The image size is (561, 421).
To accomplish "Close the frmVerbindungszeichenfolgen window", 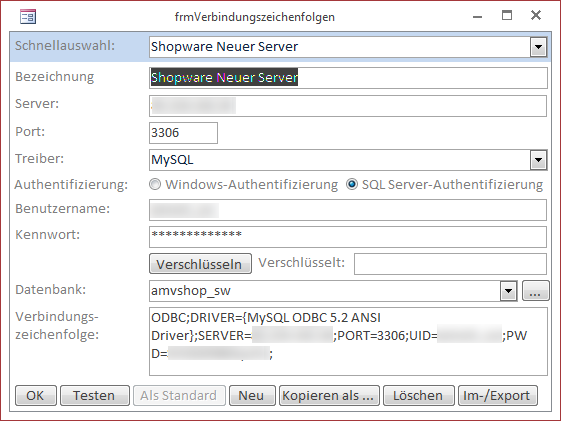I will 536,15.
